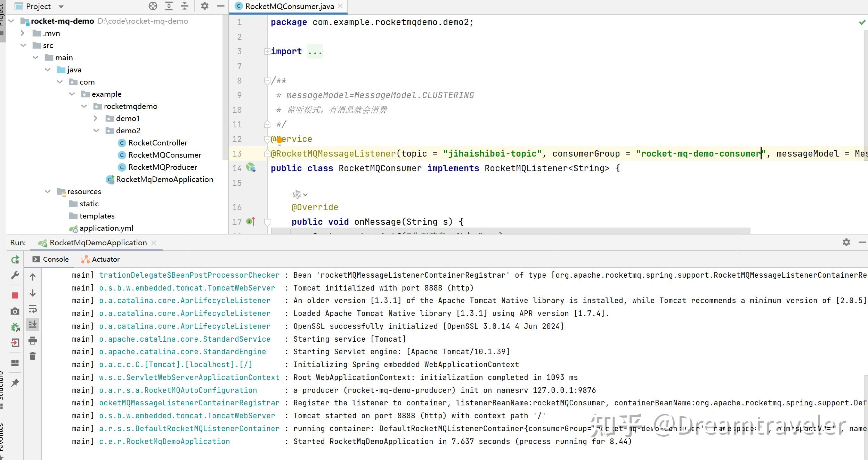868x460 pixels.
Task: Expand the demo1 package folder
Action: tap(96, 119)
